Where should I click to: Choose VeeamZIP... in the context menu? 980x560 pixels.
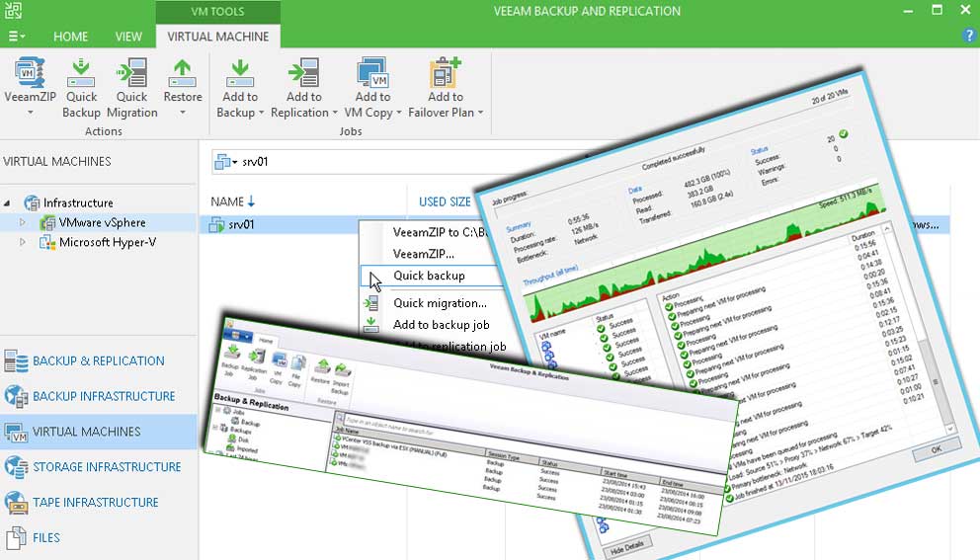click(x=423, y=255)
